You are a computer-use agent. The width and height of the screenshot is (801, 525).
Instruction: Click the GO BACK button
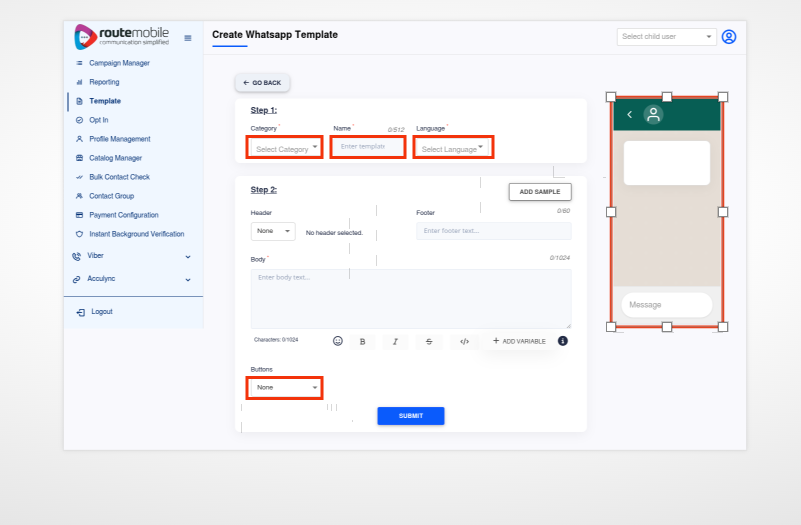pyautogui.click(x=263, y=83)
